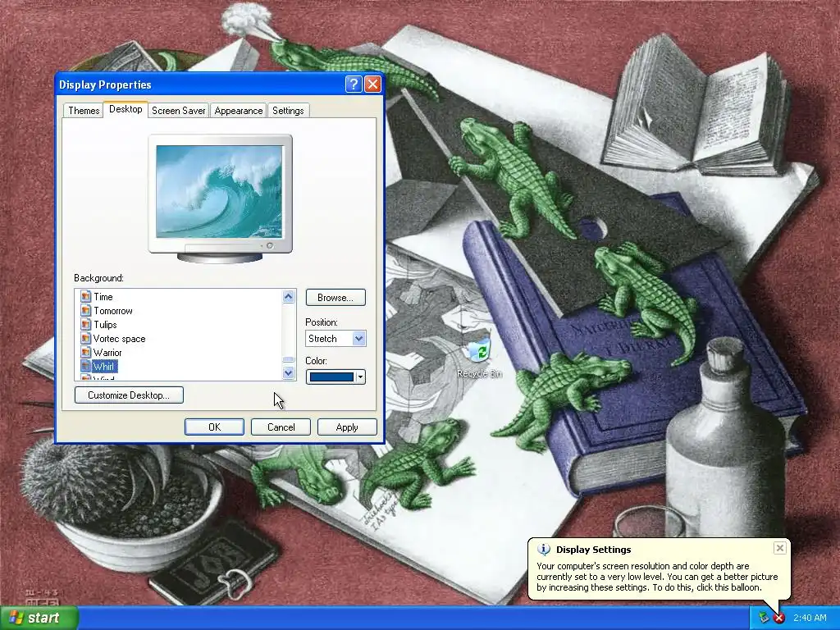Viewport: 840px width, 630px height.
Task: Confirm with the OK button
Action: pos(214,427)
